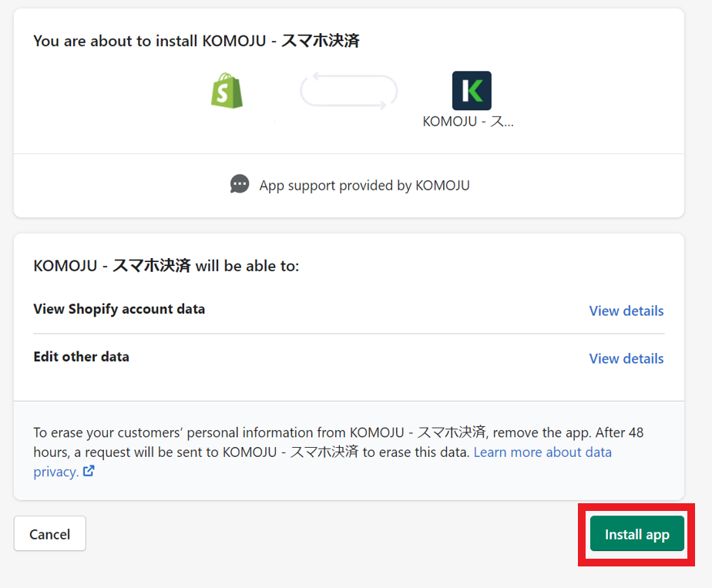Click App support provided by KOMOJU text
Screen dimensions: 712x588
364,185
